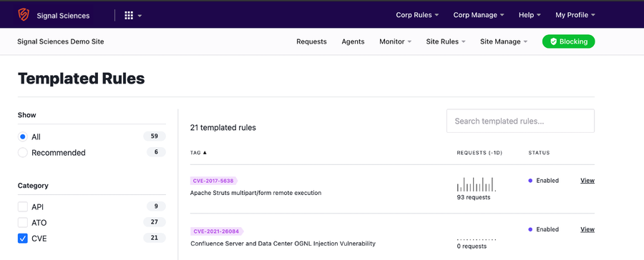Focus the Search templated rules field
Viewport: 644px width, 260px height.
[x=520, y=121]
